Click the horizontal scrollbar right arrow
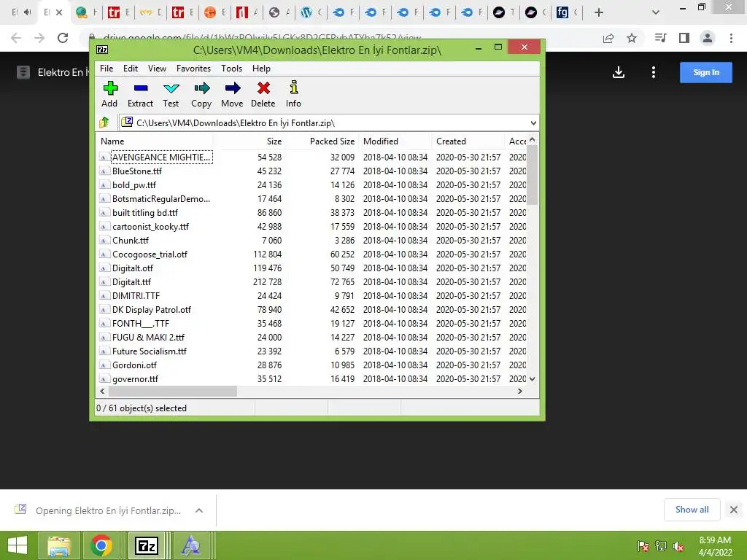 coord(519,391)
